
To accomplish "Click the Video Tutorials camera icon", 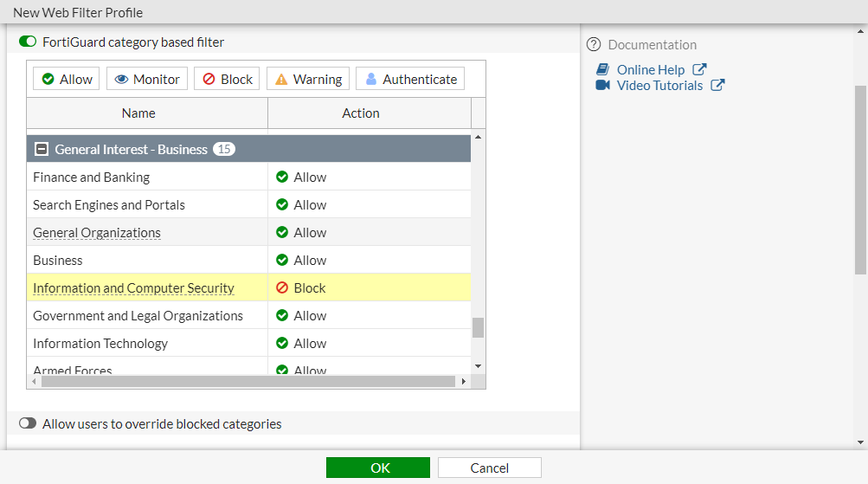I will (x=603, y=85).
